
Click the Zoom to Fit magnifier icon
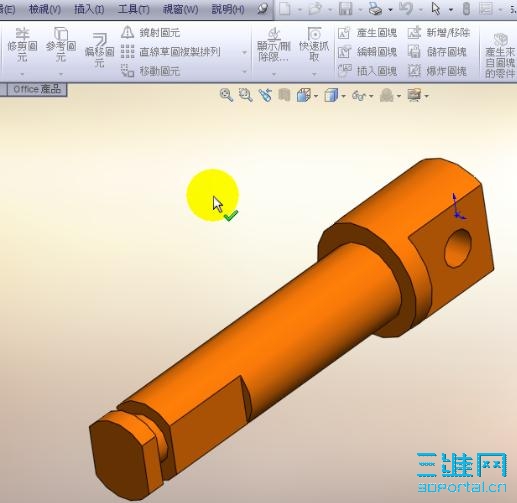click(x=226, y=95)
